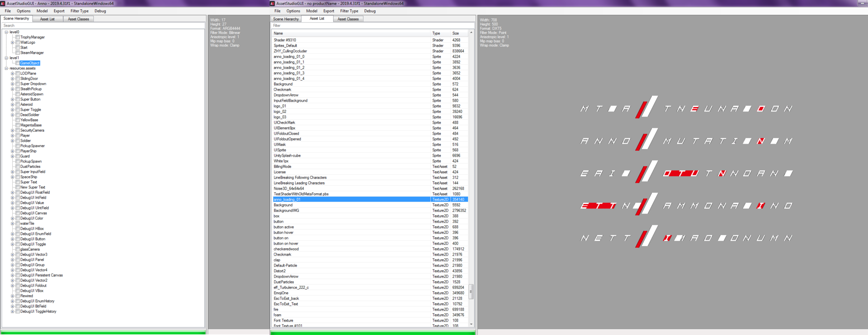Sort the asset list by the Type column
Viewport: 868px width, 335px height.
[440, 33]
